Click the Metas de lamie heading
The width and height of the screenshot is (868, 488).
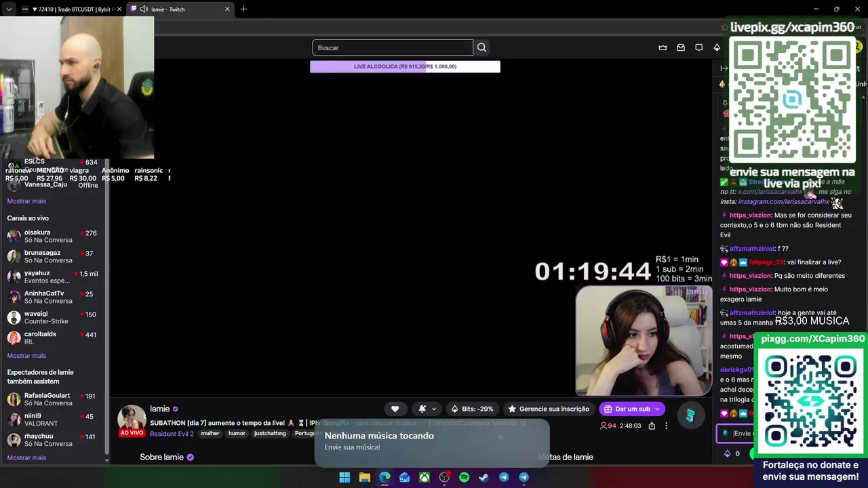click(566, 457)
